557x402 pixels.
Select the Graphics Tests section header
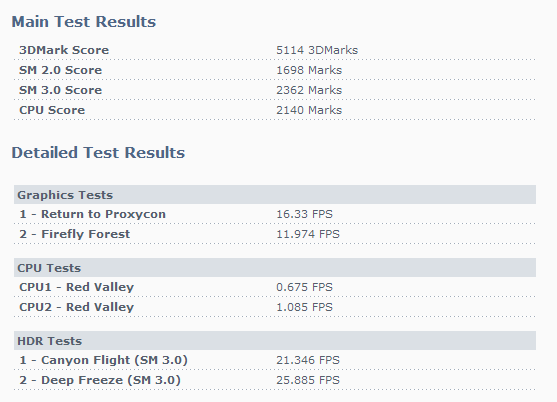(275, 195)
